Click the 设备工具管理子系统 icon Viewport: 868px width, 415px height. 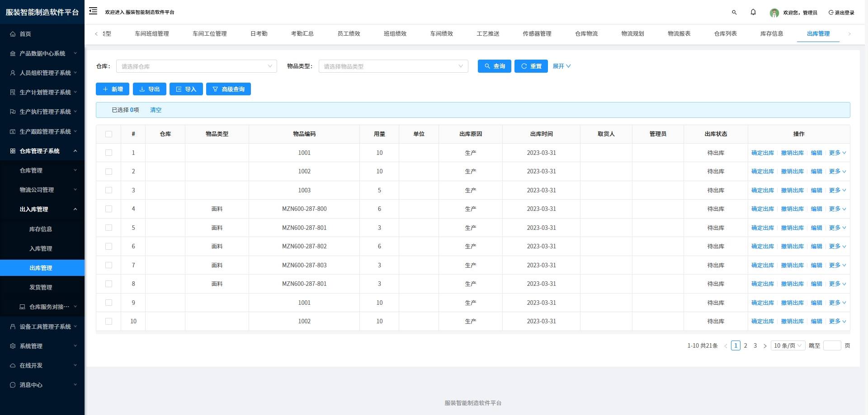pyautogui.click(x=13, y=326)
